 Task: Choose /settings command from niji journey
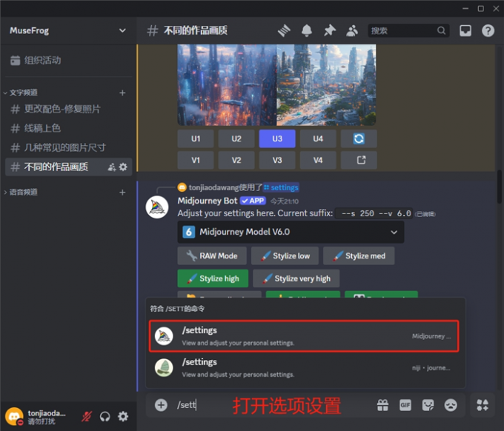pos(304,368)
